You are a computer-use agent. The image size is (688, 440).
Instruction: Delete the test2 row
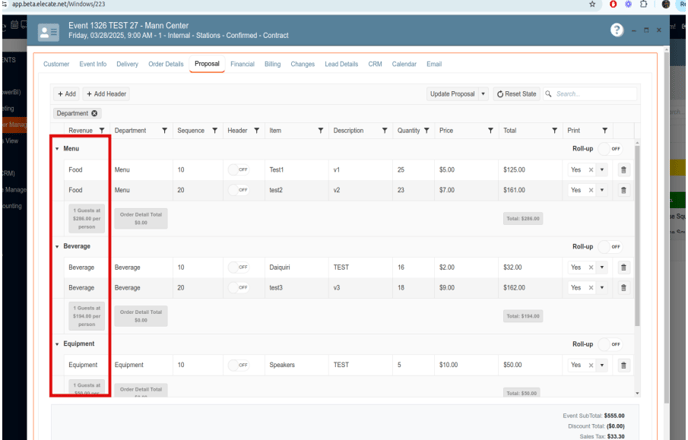coord(624,190)
